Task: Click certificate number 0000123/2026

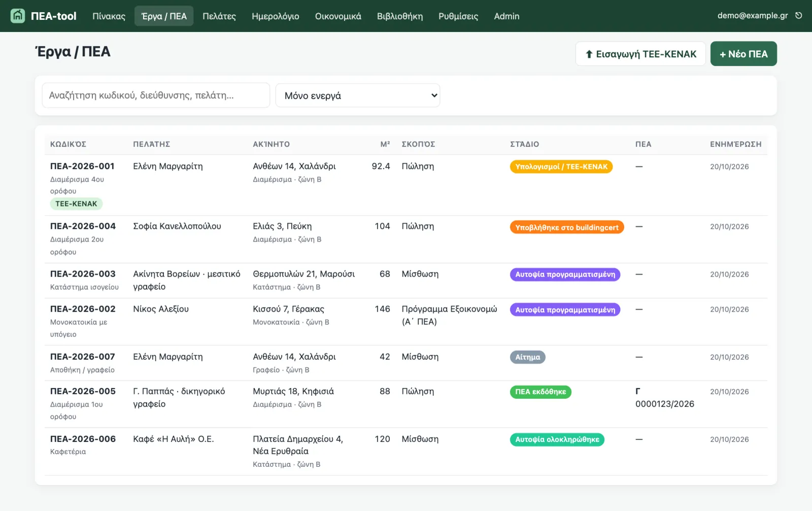Action: pyautogui.click(x=665, y=404)
